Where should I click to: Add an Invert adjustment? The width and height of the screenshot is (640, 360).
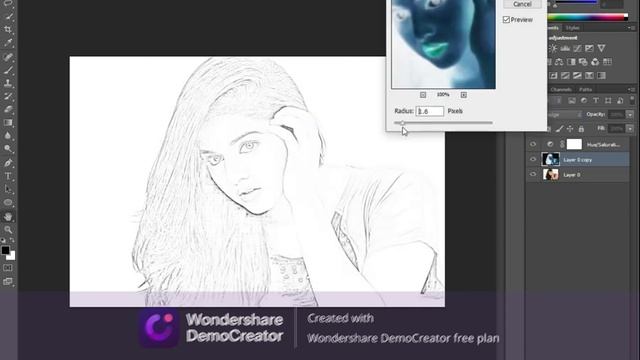pos(553,76)
